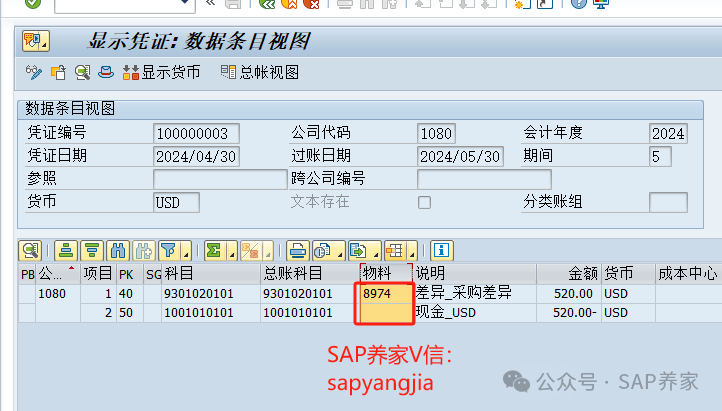
Task: Click the green sigma total icon
Action: (x=214, y=251)
